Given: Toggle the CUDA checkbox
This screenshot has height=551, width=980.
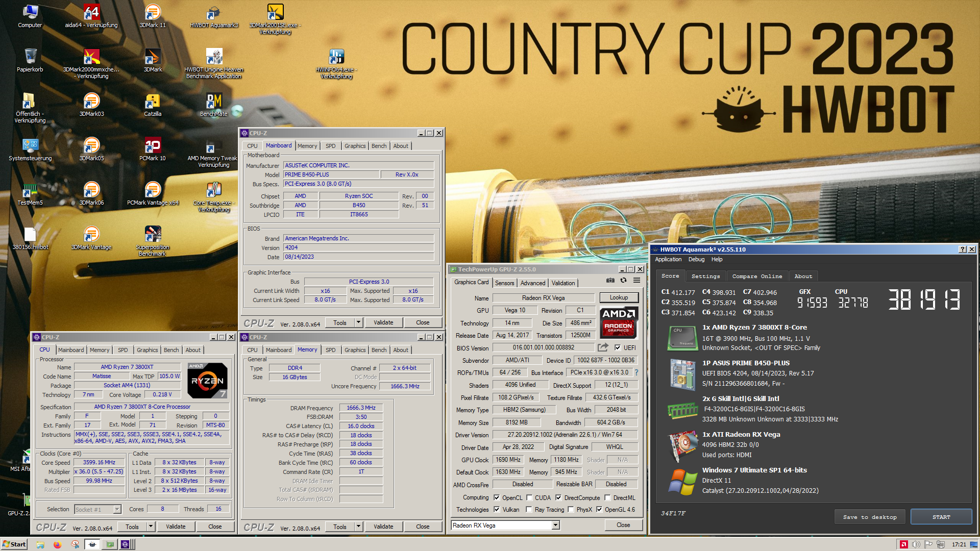Looking at the screenshot, I should (529, 497).
